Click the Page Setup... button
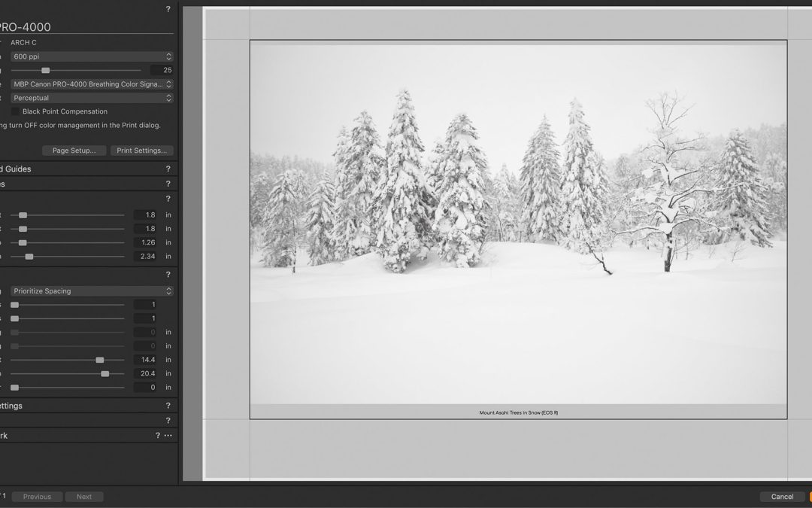This screenshot has width=812, height=508. tap(74, 151)
